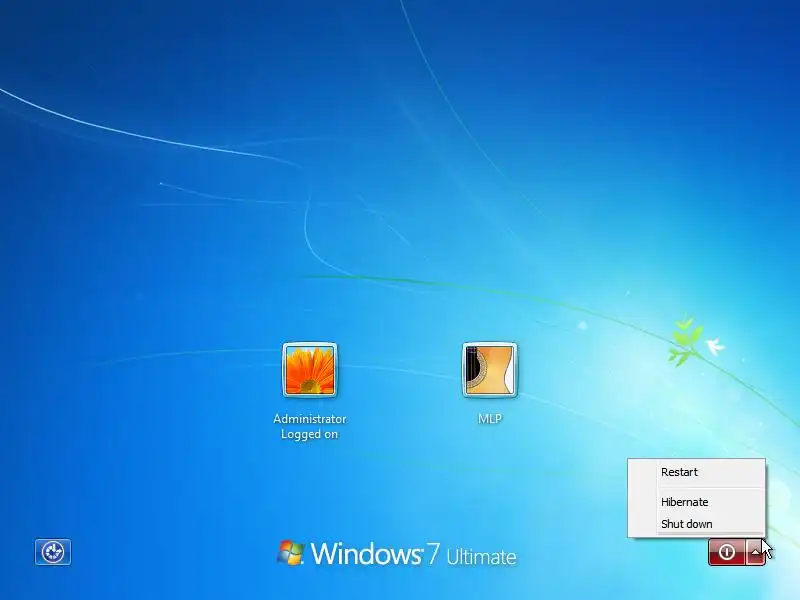Select the Administrator account flower picture

pyautogui.click(x=310, y=370)
